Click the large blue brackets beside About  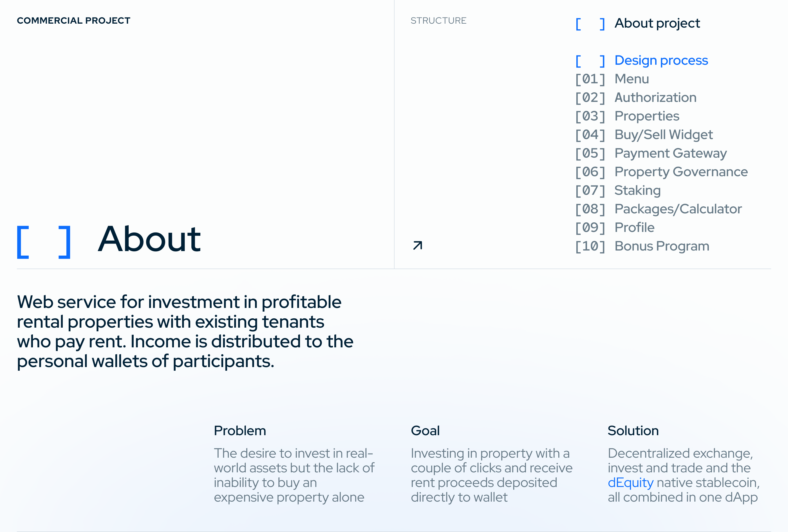click(x=44, y=242)
